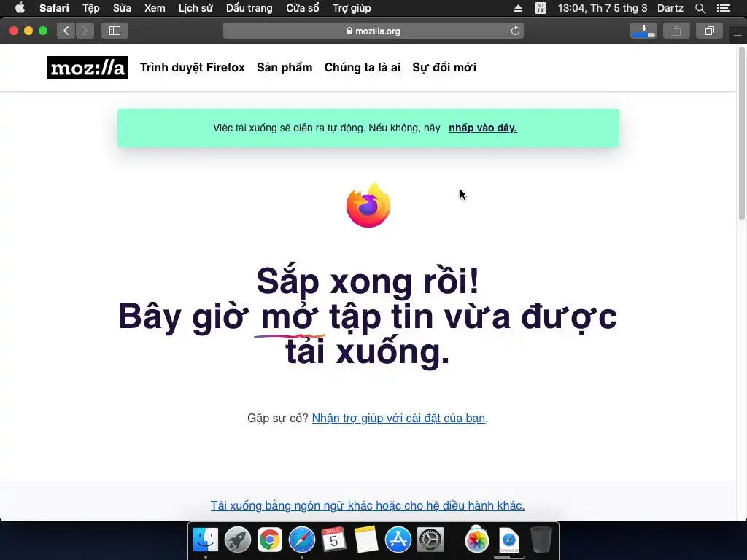Open the Tệp menu
The width and height of the screenshot is (747, 560).
coord(90,8)
